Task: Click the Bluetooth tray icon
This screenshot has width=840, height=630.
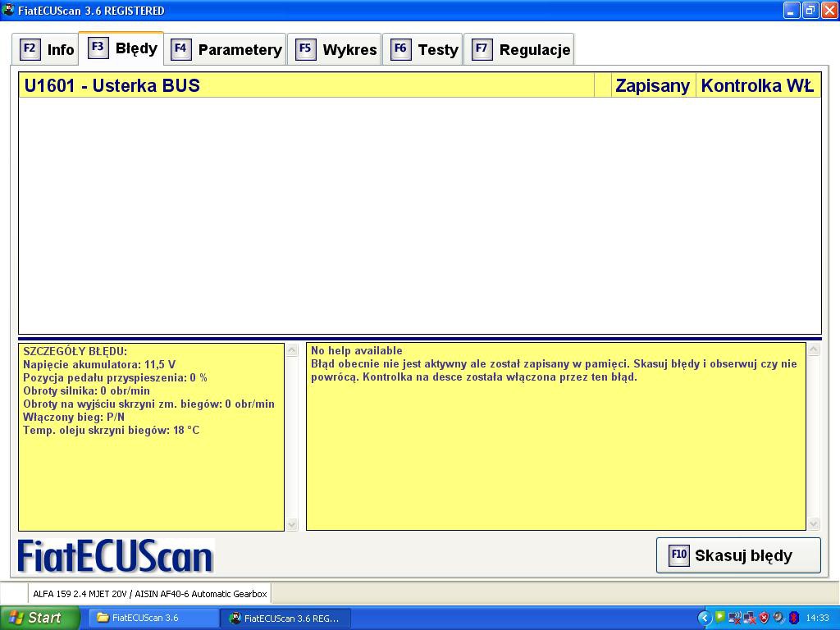Action: click(x=793, y=619)
